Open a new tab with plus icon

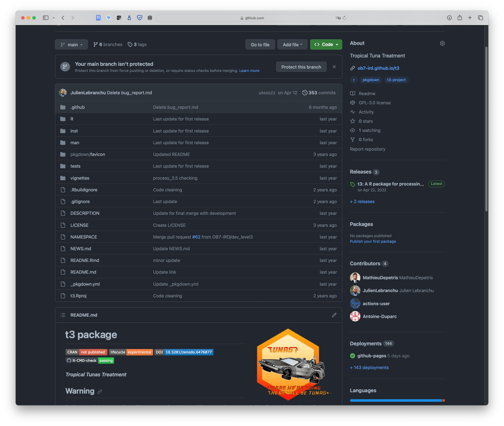[470, 18]
